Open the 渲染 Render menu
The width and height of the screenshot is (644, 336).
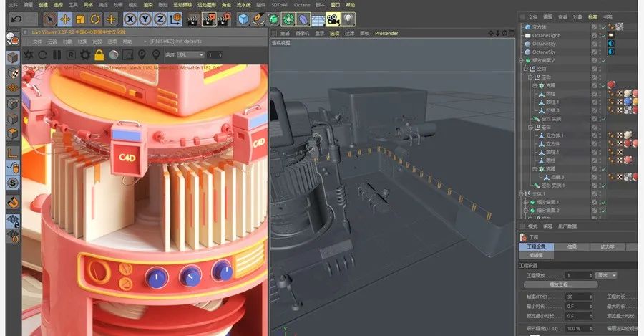pyautogui.click(x=148, y=5)
